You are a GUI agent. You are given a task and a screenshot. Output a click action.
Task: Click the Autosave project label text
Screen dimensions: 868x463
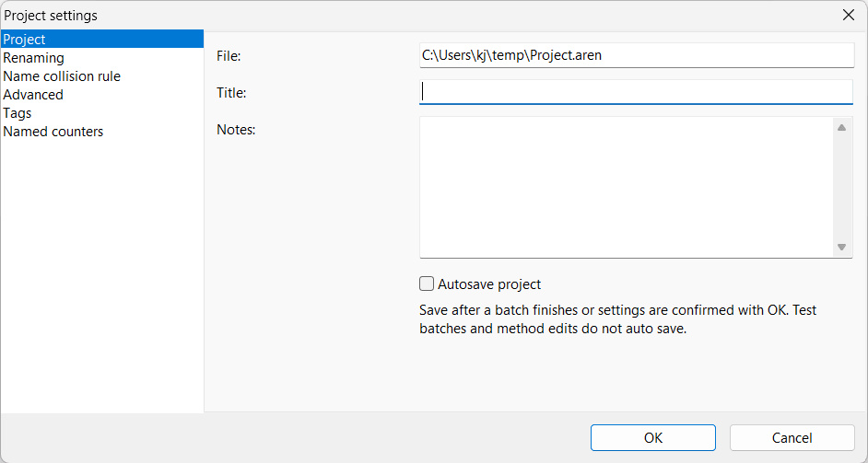(x=489, y=284)
